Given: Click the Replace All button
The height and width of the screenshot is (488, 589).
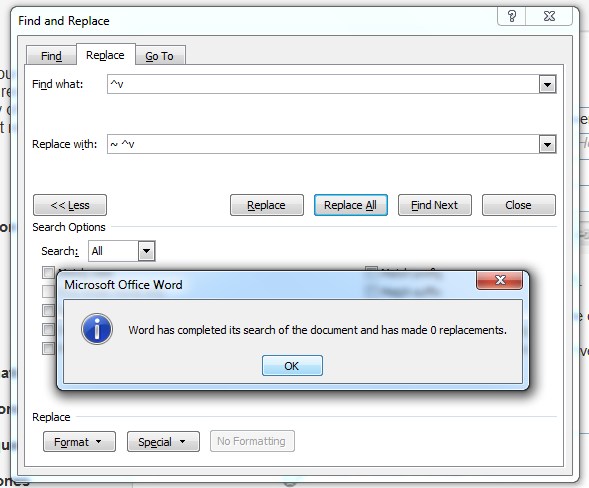Looking at the screenshot, I should point(351,205).
